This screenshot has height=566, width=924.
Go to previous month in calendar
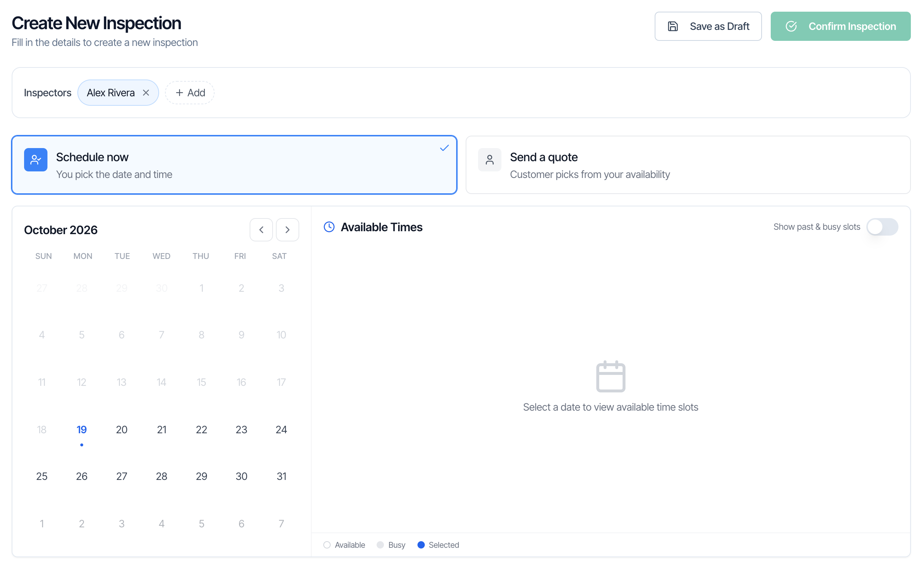pos(261,230)
